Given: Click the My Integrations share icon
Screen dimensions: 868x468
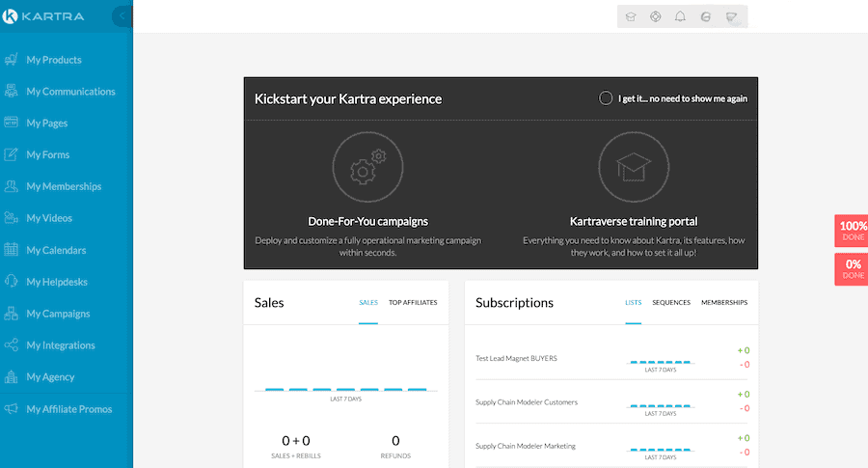Looking at the screenshot, I should pos(12,345).
